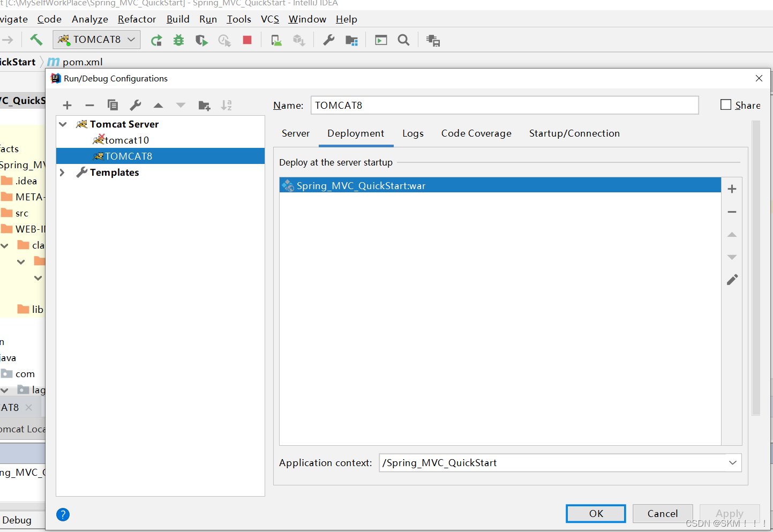Start debugging with the green bug icon
The width and height of the screenshot is (773, 532).
point(178,40)
